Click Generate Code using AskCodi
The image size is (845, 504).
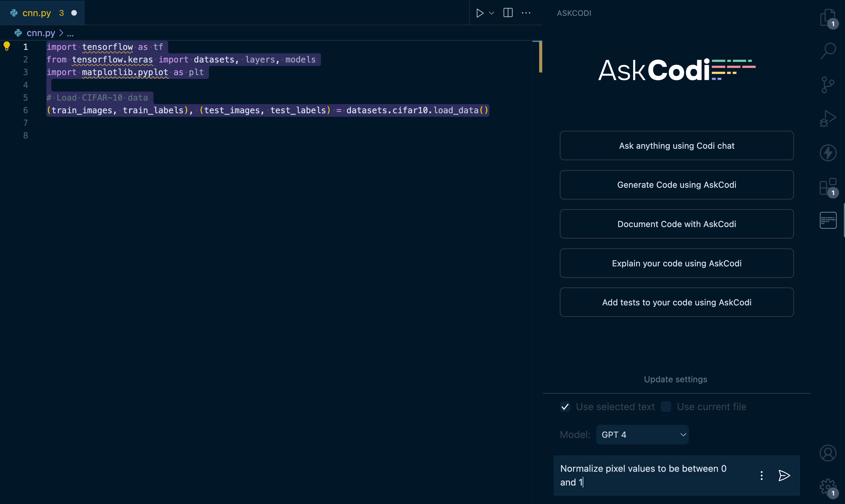pos(677,185)
